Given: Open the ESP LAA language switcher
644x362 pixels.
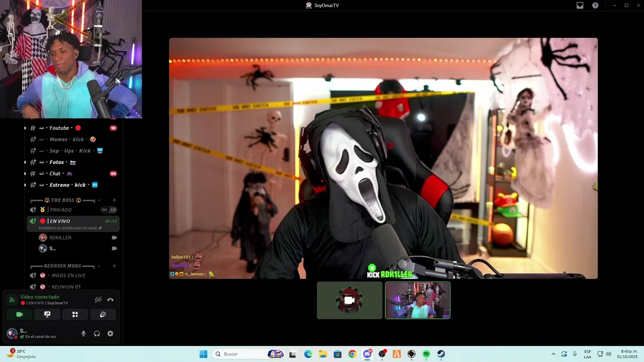Looking at the screenshot, I should coord(588,354).
